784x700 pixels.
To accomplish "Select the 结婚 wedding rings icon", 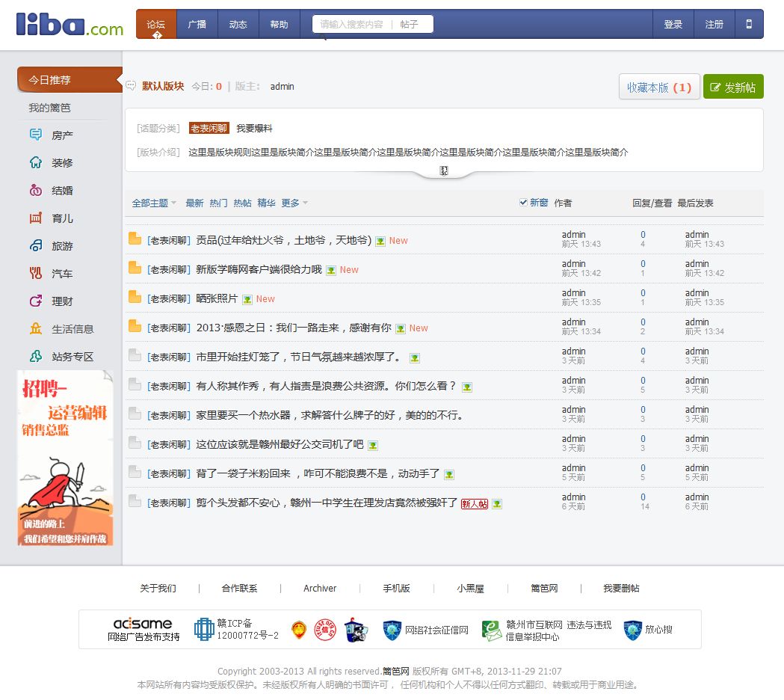I will tap(36, 191).
